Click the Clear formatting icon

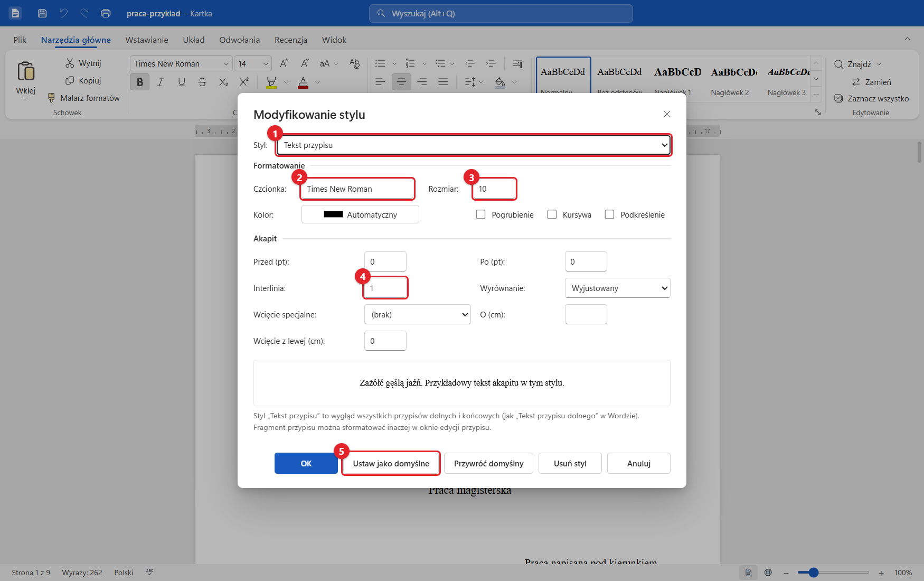point(354,63)
